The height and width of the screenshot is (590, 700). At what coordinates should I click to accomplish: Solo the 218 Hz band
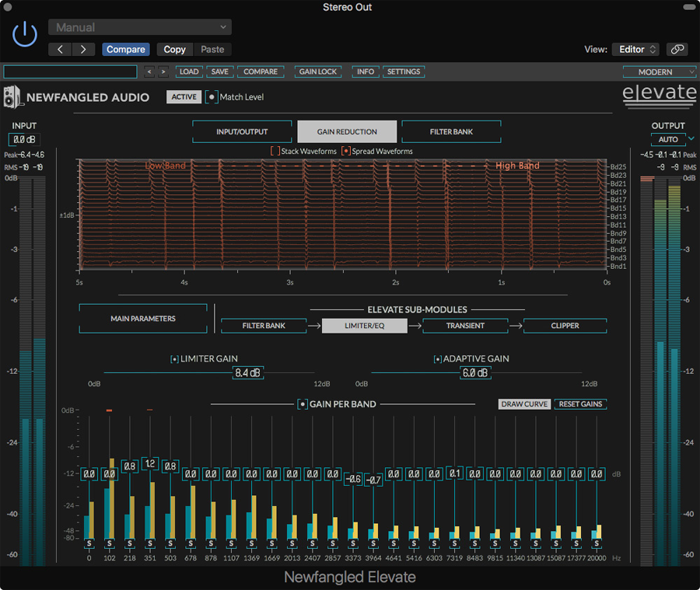point(130,543)
